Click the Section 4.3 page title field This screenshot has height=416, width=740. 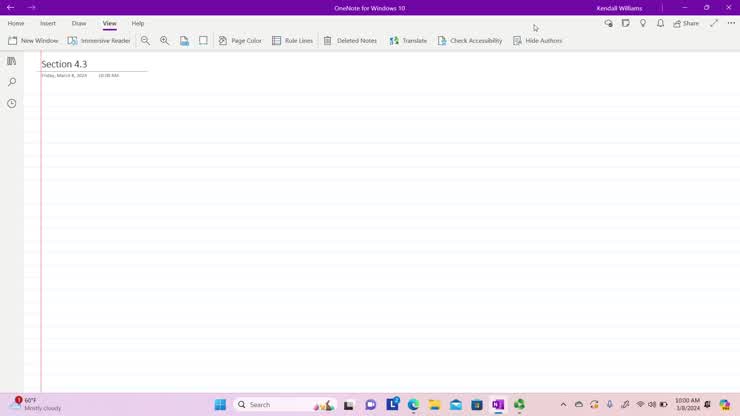[65, 64]
